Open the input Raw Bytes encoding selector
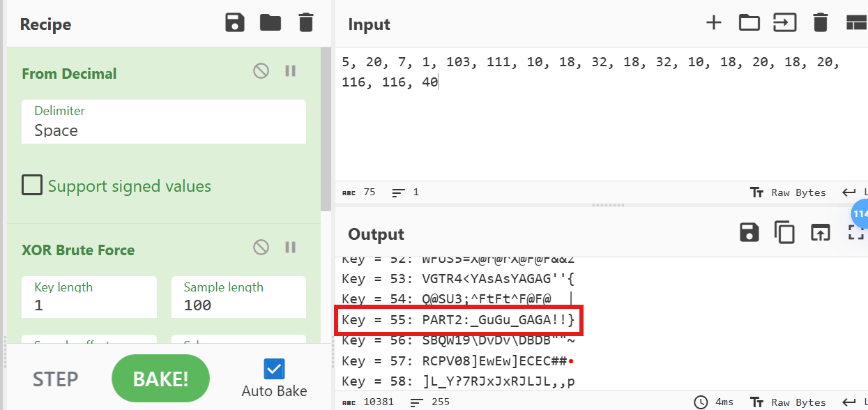This screenshot has width=868, height=410. click(789, 192)
